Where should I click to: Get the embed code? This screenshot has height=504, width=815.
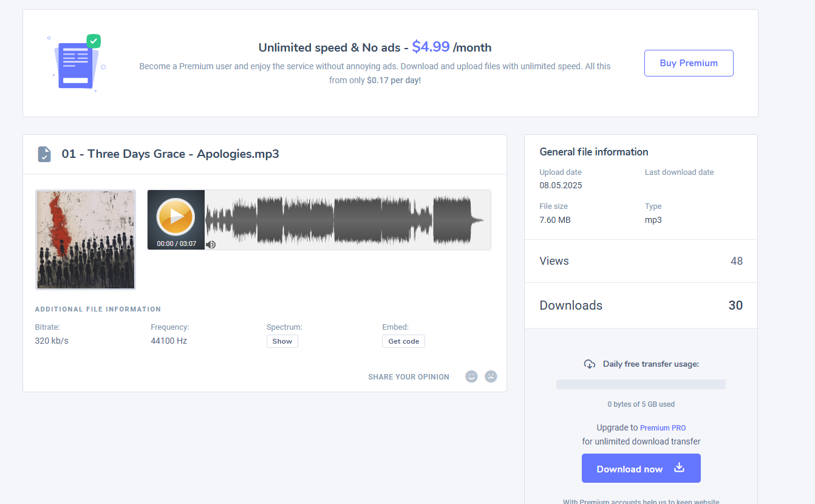point(404,341)
